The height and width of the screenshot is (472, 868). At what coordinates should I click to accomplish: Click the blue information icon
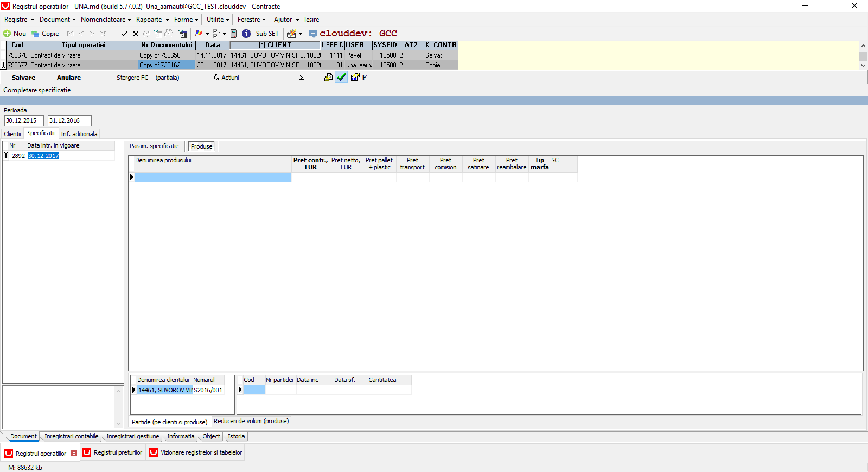tap(246, 34)
